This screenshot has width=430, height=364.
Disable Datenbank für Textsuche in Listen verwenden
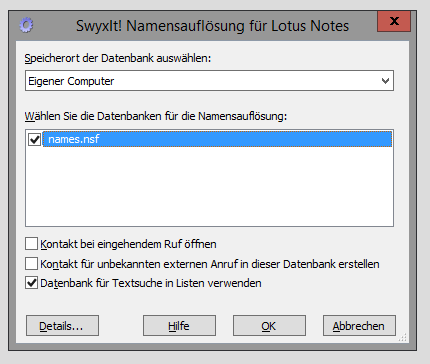(31, 283)
